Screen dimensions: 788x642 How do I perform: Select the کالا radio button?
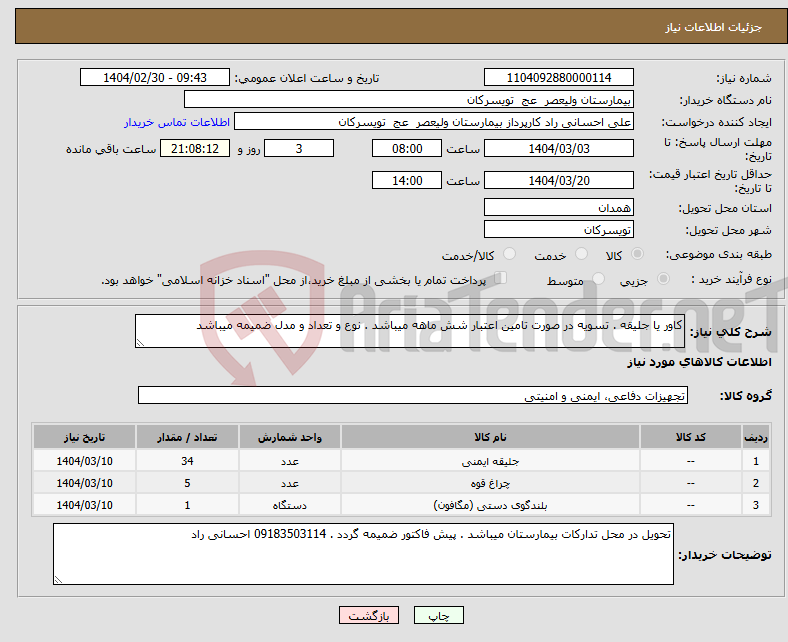coord(637,254)
